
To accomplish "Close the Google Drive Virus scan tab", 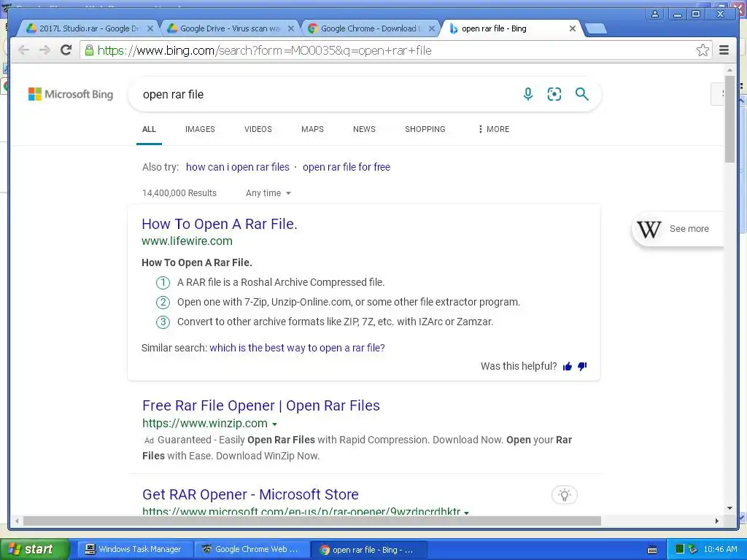I will pyautogui.click(x=291, y=28).
